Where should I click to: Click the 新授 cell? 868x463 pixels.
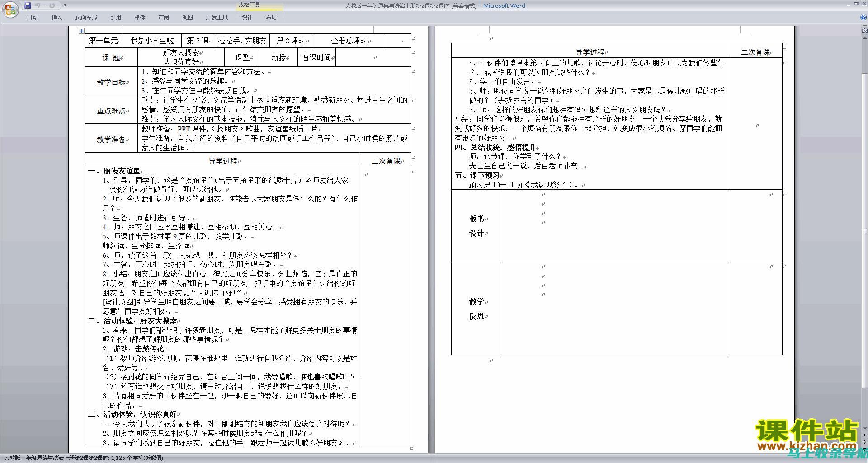coord(279,57)
